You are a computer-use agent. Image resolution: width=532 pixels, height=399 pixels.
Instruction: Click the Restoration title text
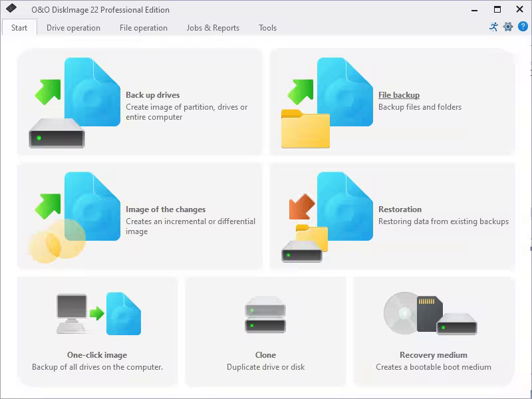pos(400,209)
